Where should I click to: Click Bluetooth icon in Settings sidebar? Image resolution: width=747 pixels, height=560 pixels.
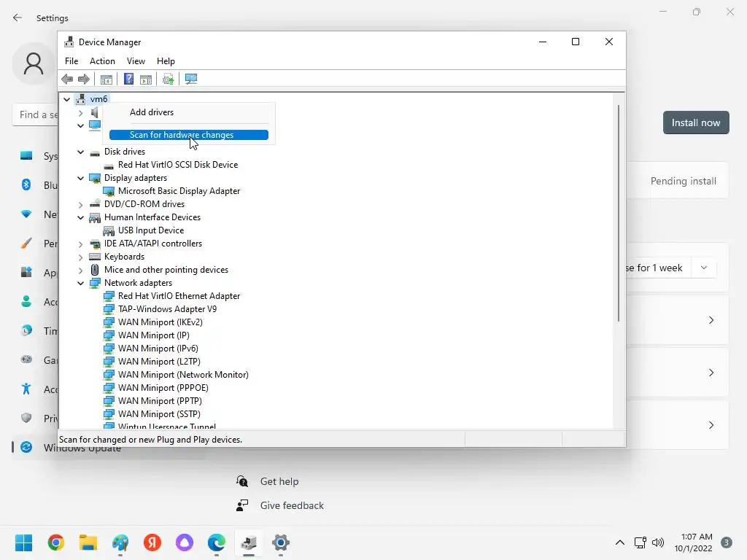(26, 184)
